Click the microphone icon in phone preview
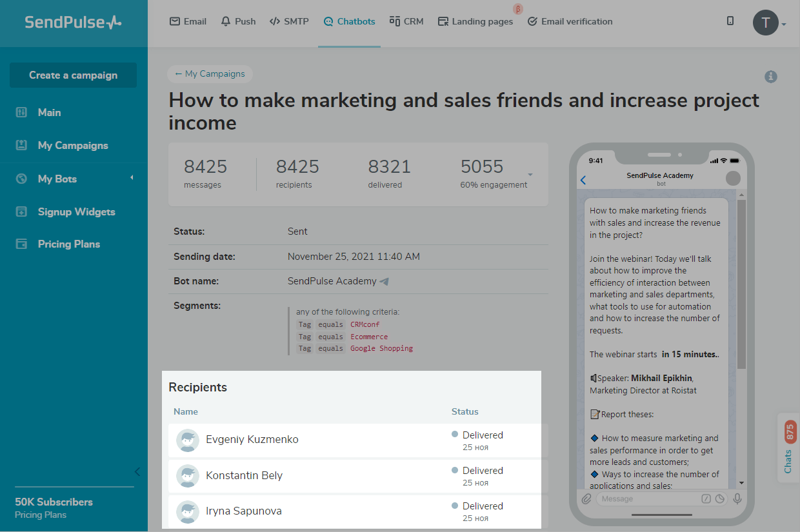The image size is (800, 532). (737, 498)
